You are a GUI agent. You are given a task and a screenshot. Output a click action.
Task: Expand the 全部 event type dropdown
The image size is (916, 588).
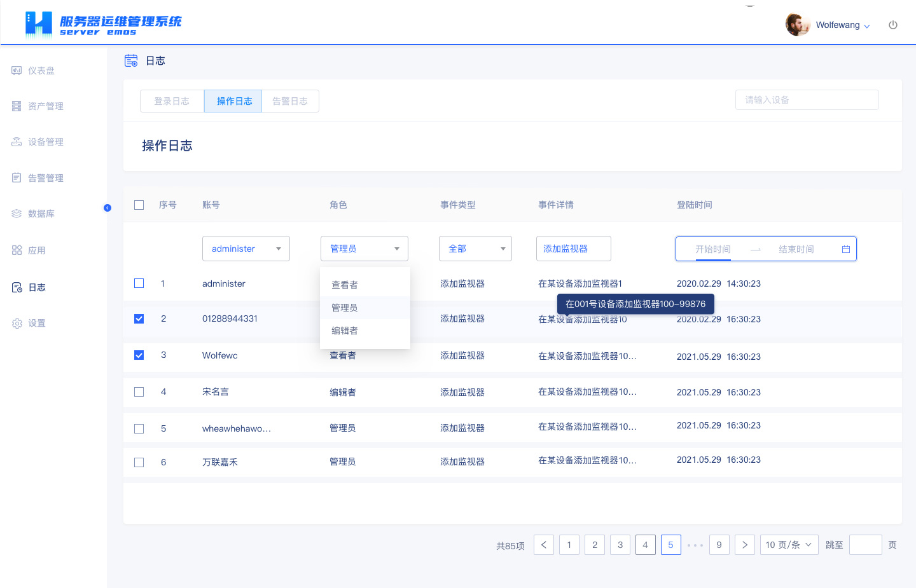[475, 249]
